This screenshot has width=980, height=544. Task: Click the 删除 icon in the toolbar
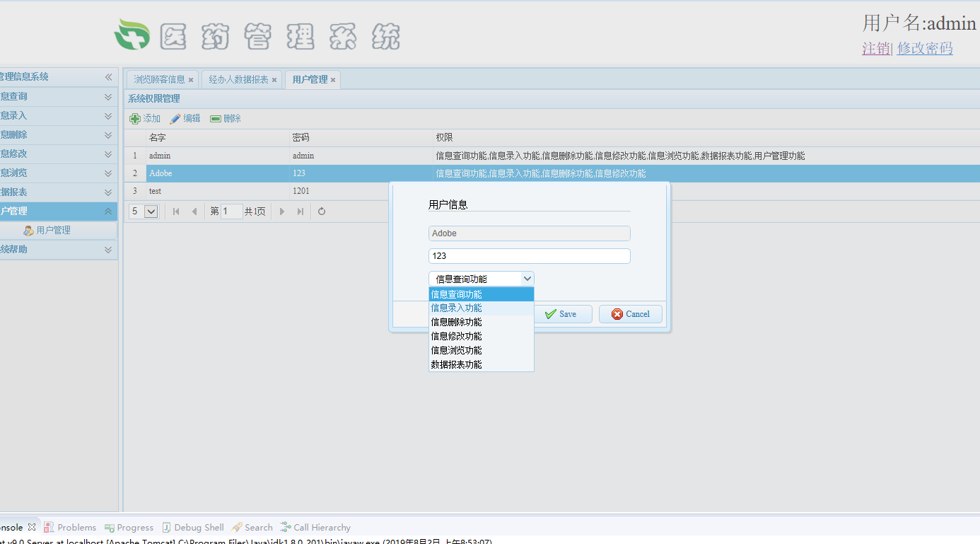[215, 119]
